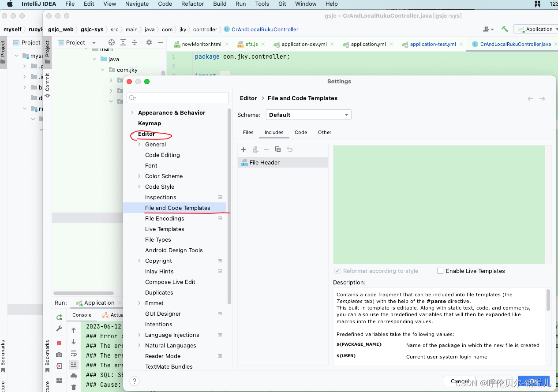The height and width of the screenshot is (392, 558).
Task: Open the application-test.yml editor tab
Action: pyautogui.click(x=433, y=44)
